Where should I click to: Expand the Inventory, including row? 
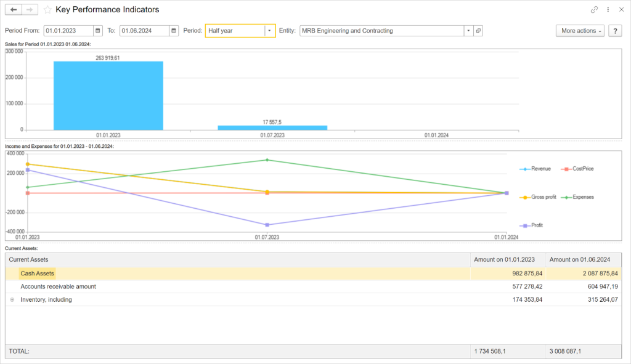[x=12, y=300]
